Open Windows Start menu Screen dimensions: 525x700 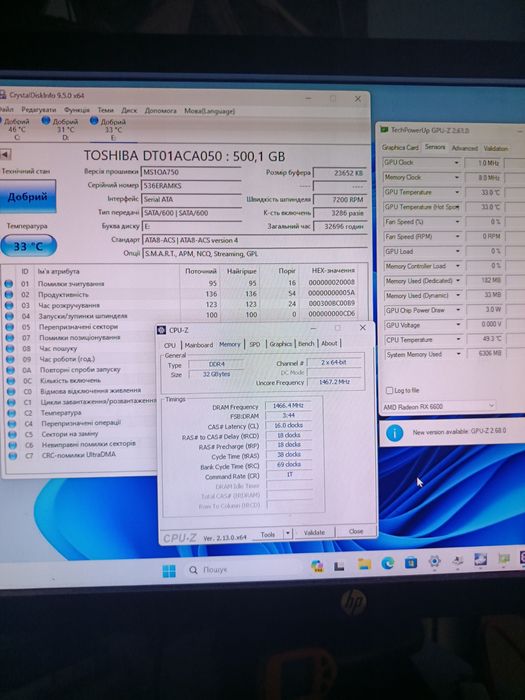click(x=169, y=571)
